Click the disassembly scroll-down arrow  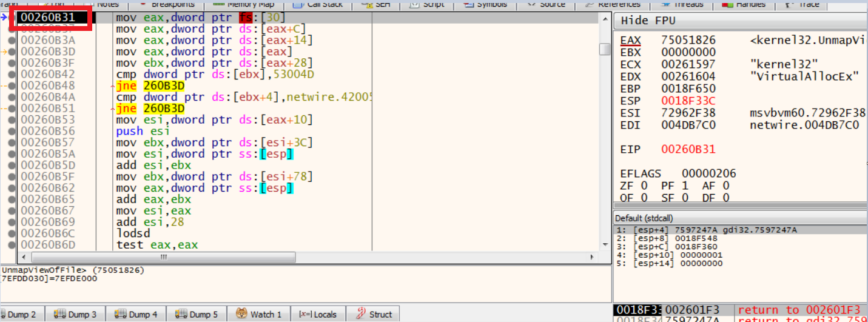tap(604, 244)
